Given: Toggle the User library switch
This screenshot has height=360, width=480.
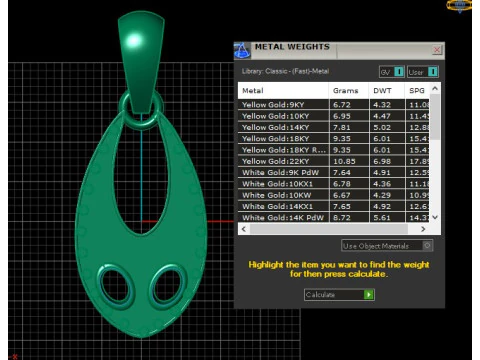Looking at the screenshot, I should (x=423, y=72).
